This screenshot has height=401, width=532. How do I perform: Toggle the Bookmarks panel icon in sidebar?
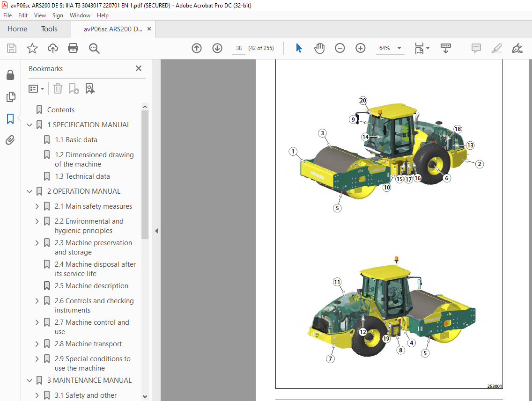[x=10, y=119]
